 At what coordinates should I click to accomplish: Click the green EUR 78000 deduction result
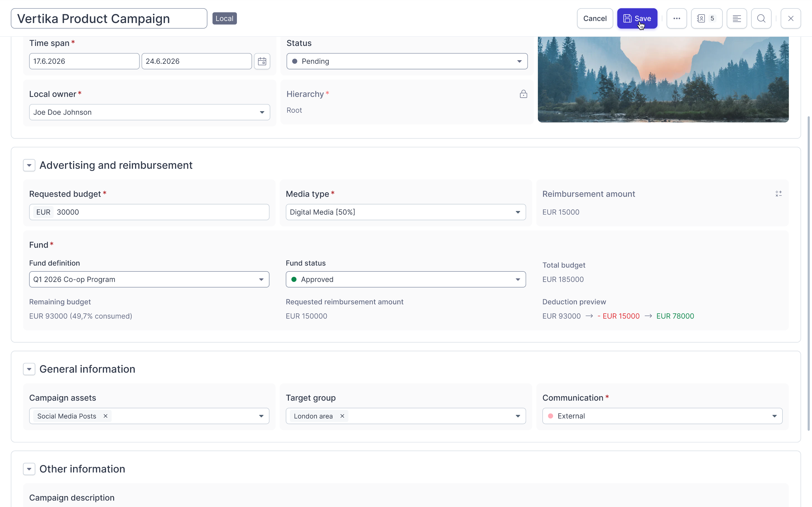click(675, 316)
